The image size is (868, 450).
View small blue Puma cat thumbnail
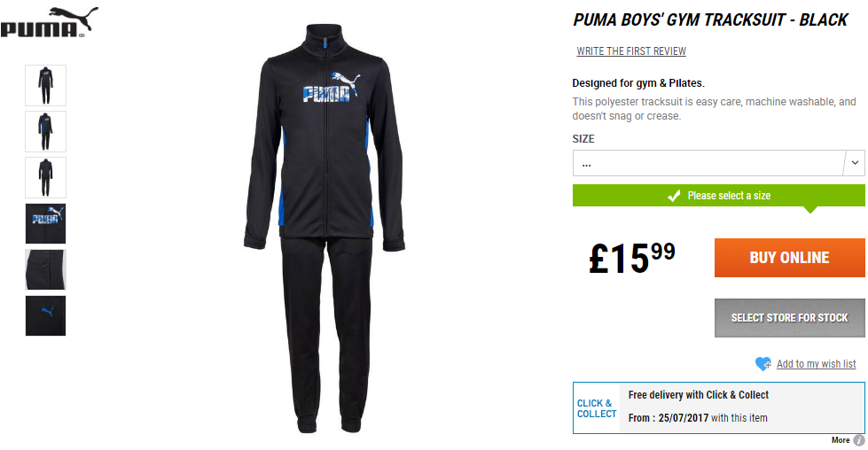coord(45,315)
